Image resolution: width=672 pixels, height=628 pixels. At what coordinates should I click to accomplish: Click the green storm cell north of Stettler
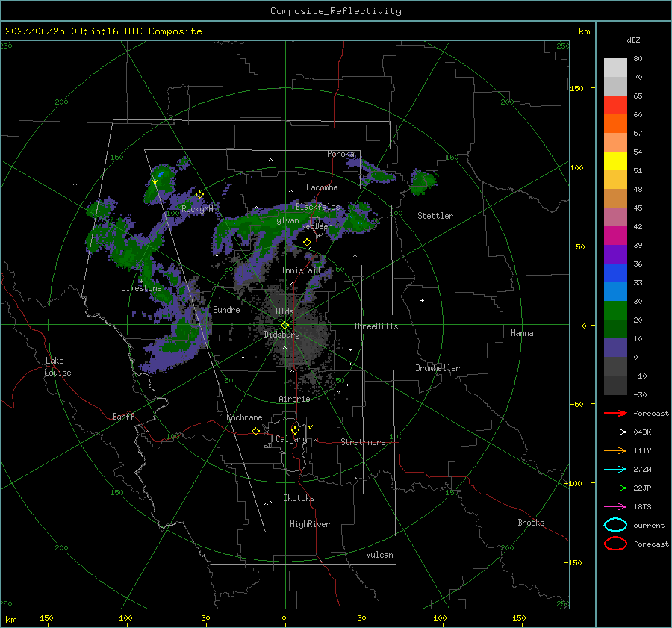[x=423, y=181]
